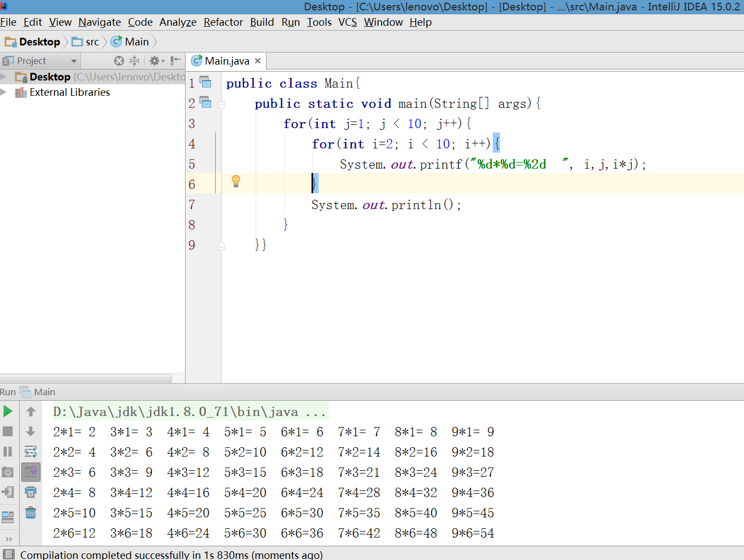Click the Project panel horizontal scrollbar
The height and width of the screenshot is (560, 744).
tap(86, 378)
